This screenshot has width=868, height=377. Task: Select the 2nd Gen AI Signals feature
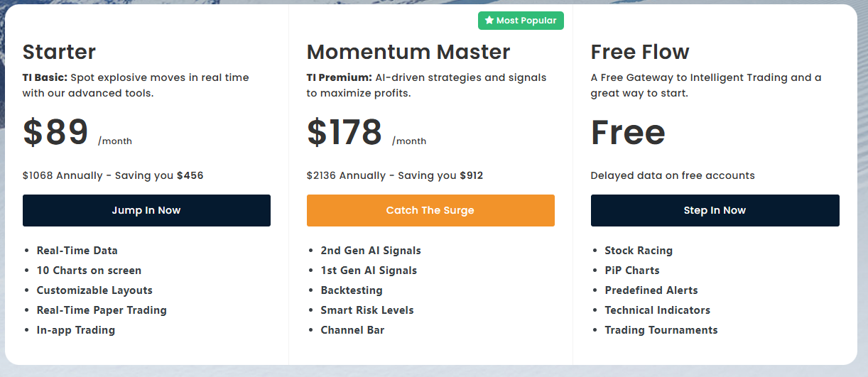pos(371,251)
